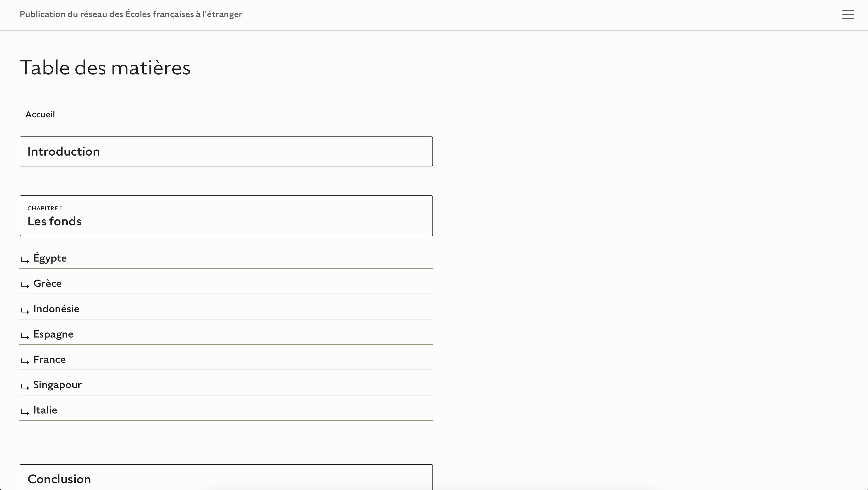Open the hamburger menu icon

(x=848, y=14)
